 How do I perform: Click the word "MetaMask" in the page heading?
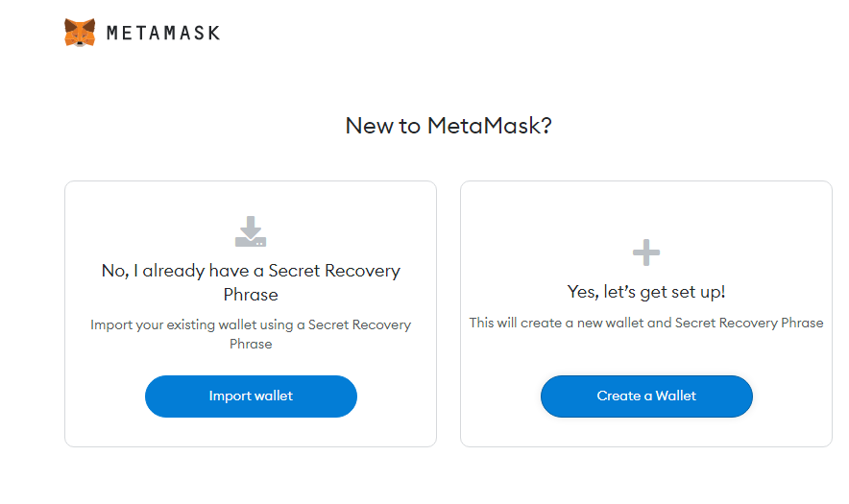click(483, 126)
